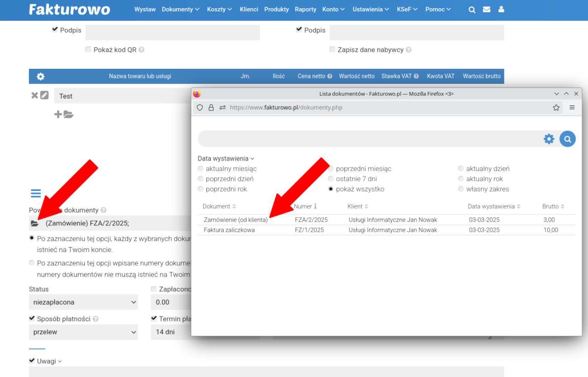Click the popup address bar URL
The height and width of the screenshot is (377, 588).
pos(286,108)
